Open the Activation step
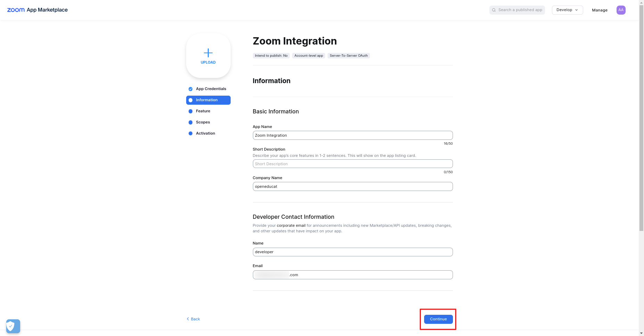The width and height of the screenshot is (644, 336). click(x=205, y=134)
